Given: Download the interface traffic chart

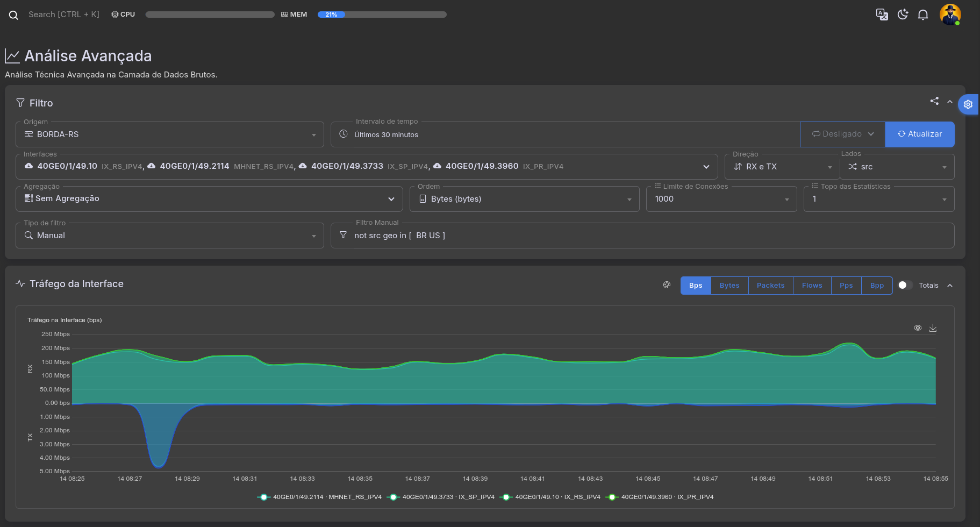Looking at the screenshot, I should (x=933, y=328).
